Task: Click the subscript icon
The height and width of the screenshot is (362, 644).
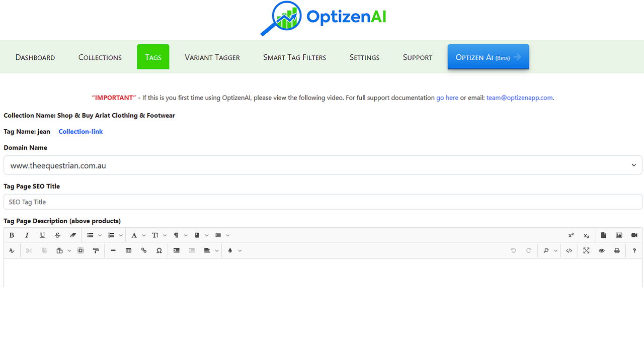Action: 586,235
